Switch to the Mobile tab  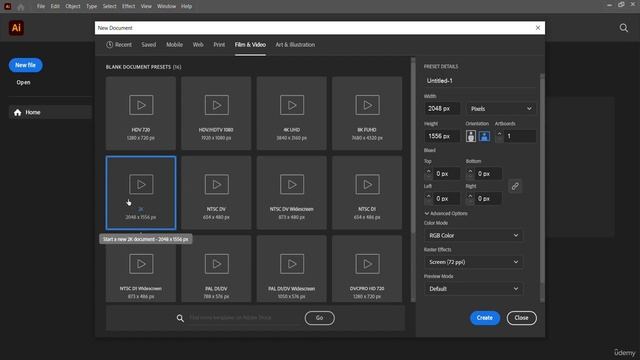point(174,45)
